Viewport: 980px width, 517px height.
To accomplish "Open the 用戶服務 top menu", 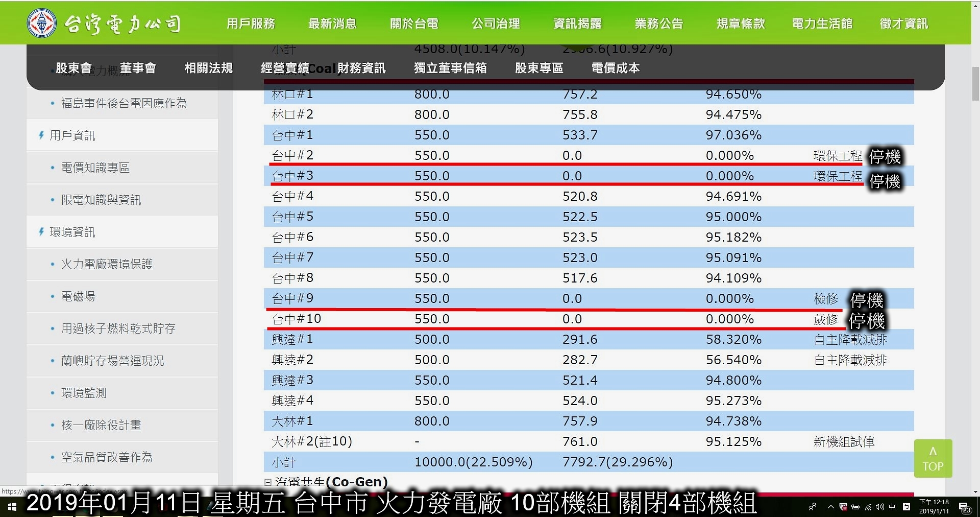I will click(x=251, y=24).
